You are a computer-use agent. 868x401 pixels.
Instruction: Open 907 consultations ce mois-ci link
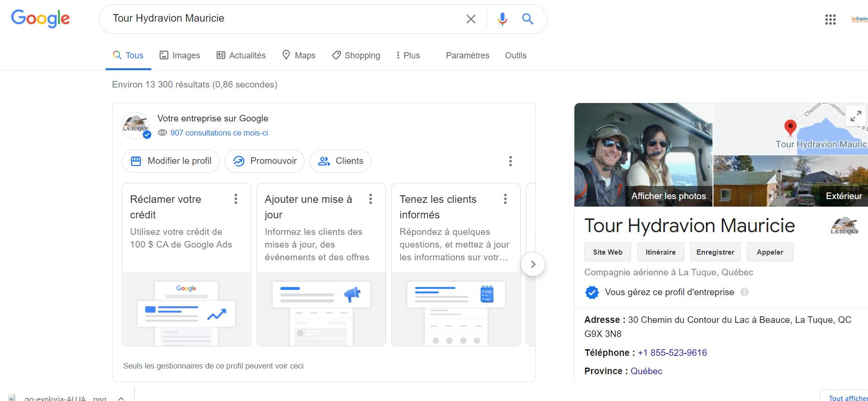[x=219, y=133]
